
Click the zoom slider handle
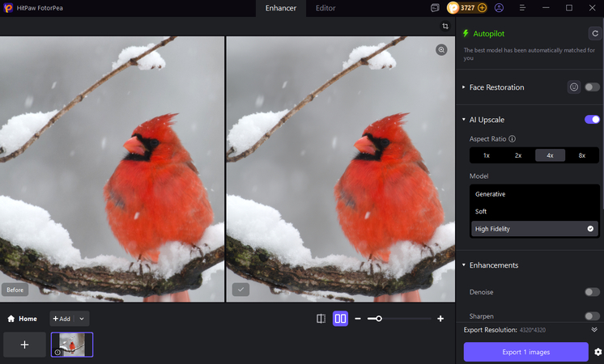[379, 319]
